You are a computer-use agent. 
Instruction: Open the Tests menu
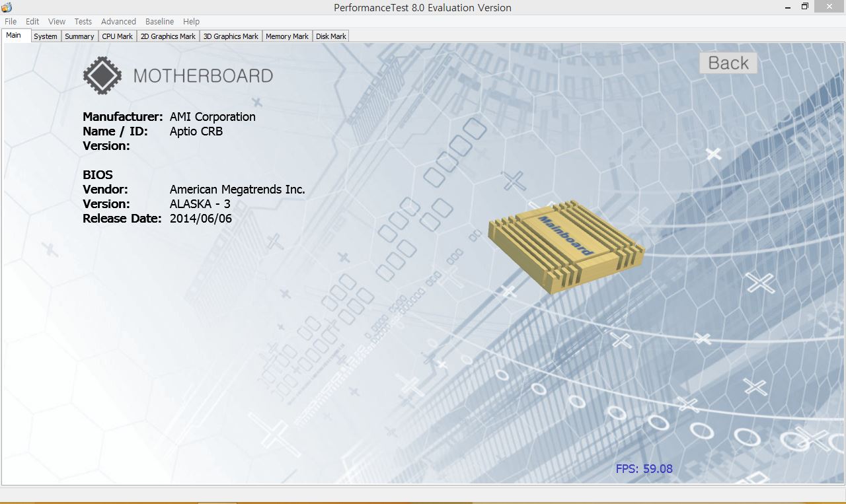click(x=83, y=21)
